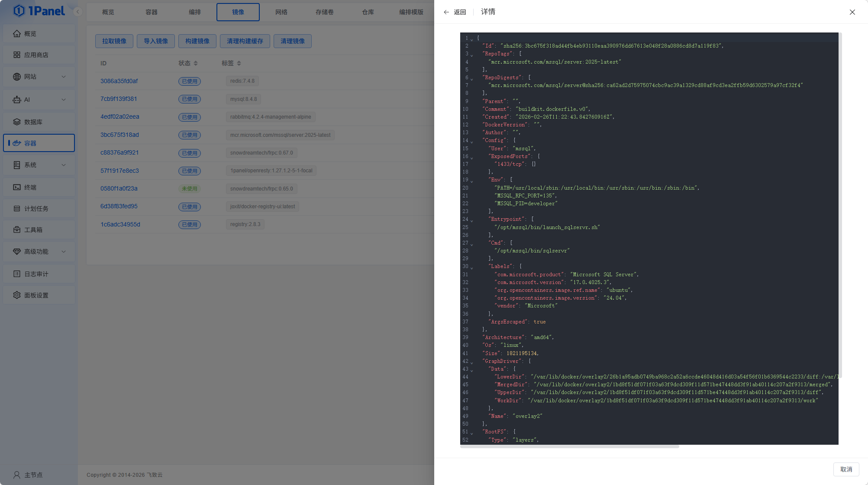Collapse the Config JSON block fold arrow
This screenshot has height=485, width=868.
[472, 141]
